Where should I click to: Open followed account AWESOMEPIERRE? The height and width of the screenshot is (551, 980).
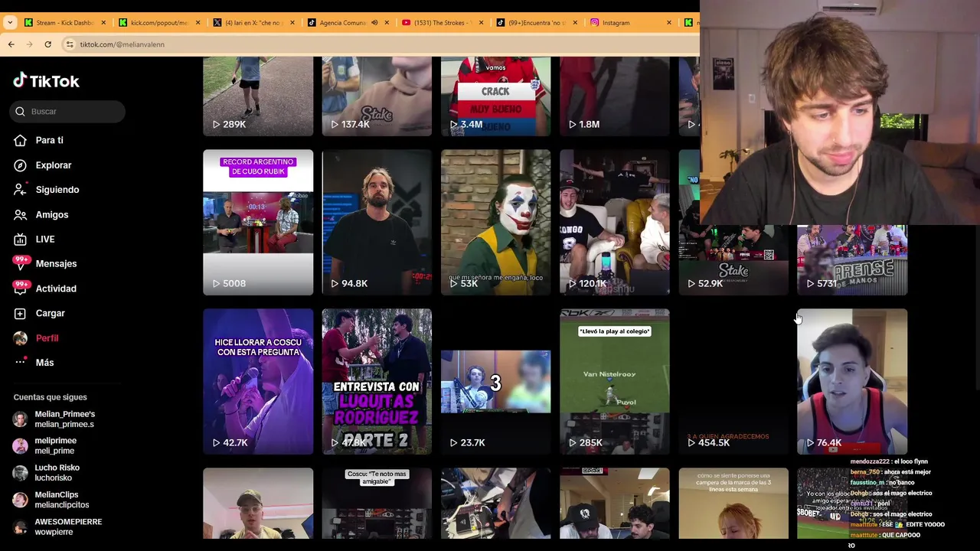tap(67, 527)
